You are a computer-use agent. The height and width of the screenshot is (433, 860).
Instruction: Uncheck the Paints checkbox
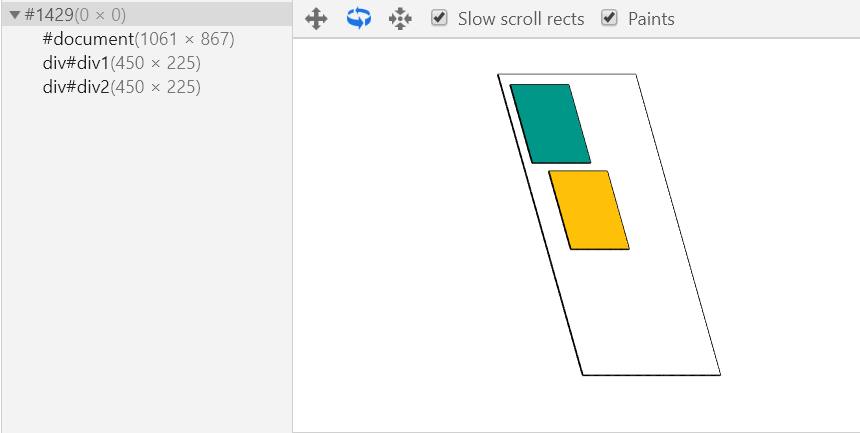tap(609, 18)
